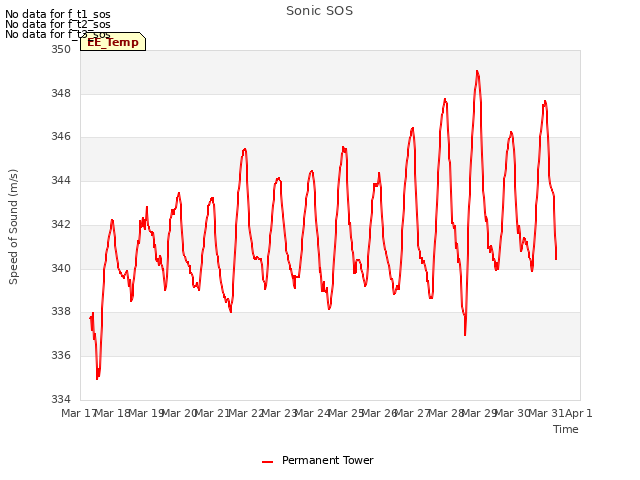This screenshot has width=640, height=480.
Task: Click the Mar 17 x-axis label
Action: click(x=79, y=413)
